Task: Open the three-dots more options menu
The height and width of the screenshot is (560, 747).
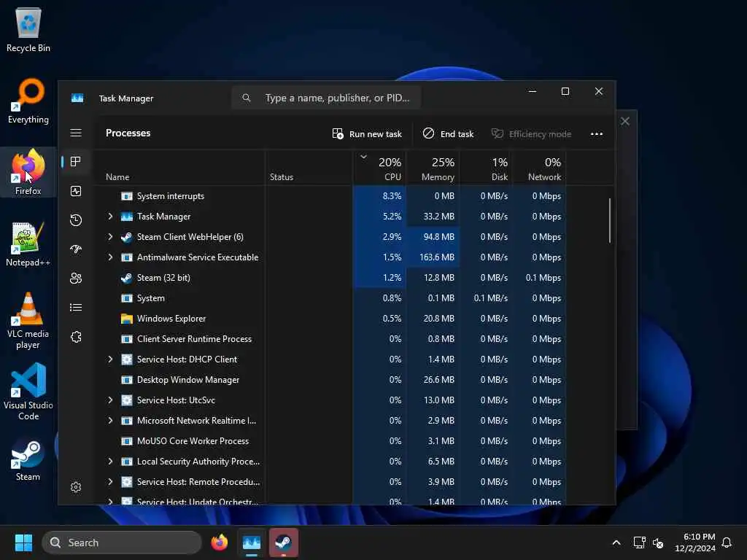Action: tap(597, 134)
